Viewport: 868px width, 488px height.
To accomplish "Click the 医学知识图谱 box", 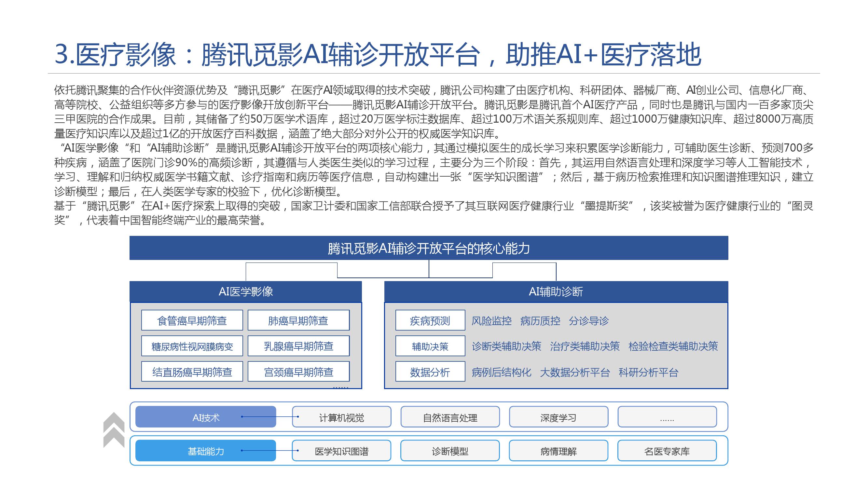I will point(341,451).
